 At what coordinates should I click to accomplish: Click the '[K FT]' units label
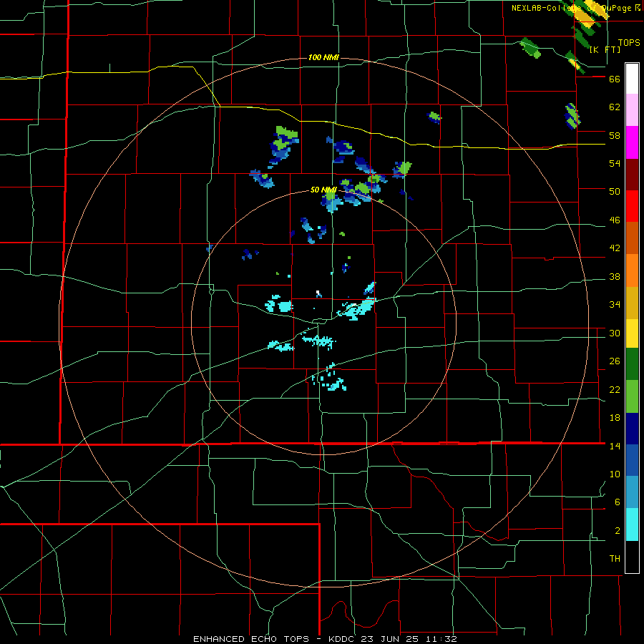click(605, 49)
